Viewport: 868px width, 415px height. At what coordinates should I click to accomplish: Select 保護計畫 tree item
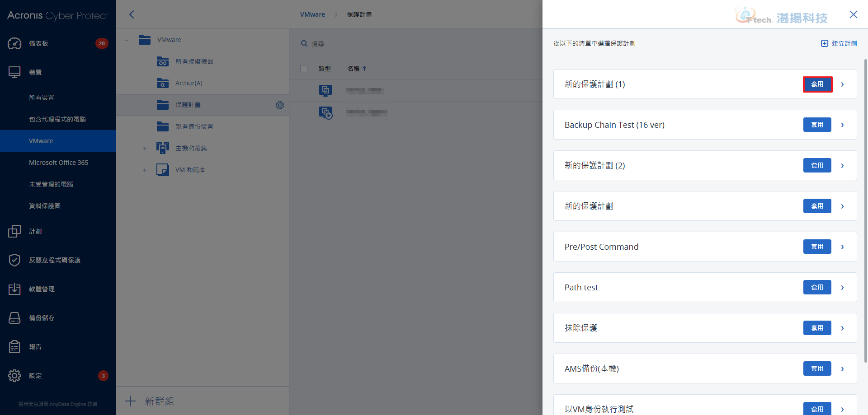coord(203,105)
